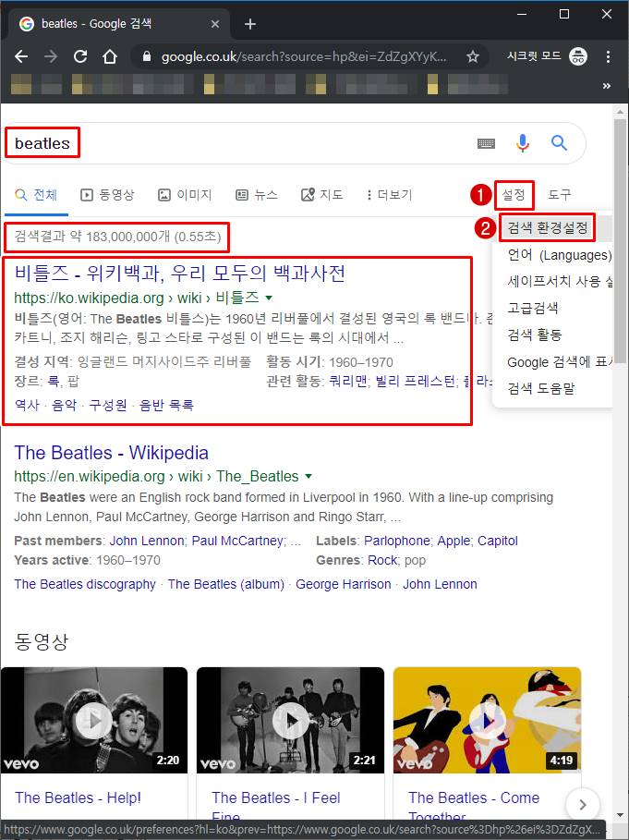Switch to the 뉴스 tab
The width and height of the screenshot is (629, 840).
(x=257, y=195)
